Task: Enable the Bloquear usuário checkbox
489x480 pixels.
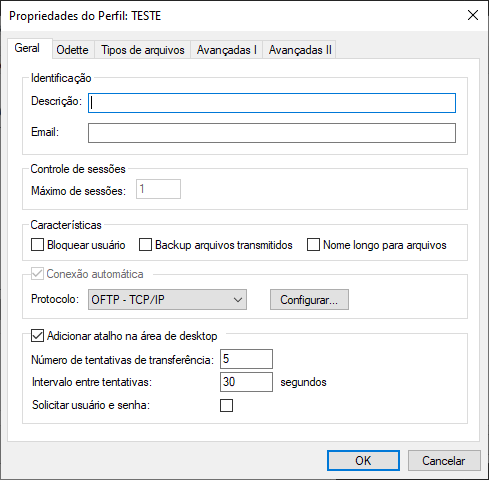Action: [37, 244]
